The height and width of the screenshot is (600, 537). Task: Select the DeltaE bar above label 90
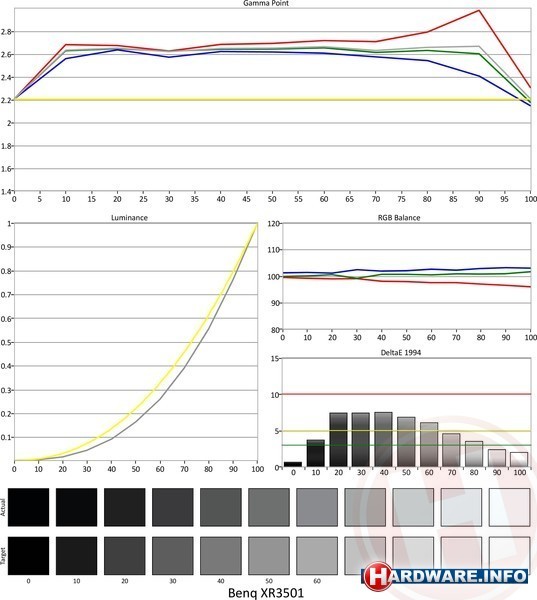tap(496, 458)
